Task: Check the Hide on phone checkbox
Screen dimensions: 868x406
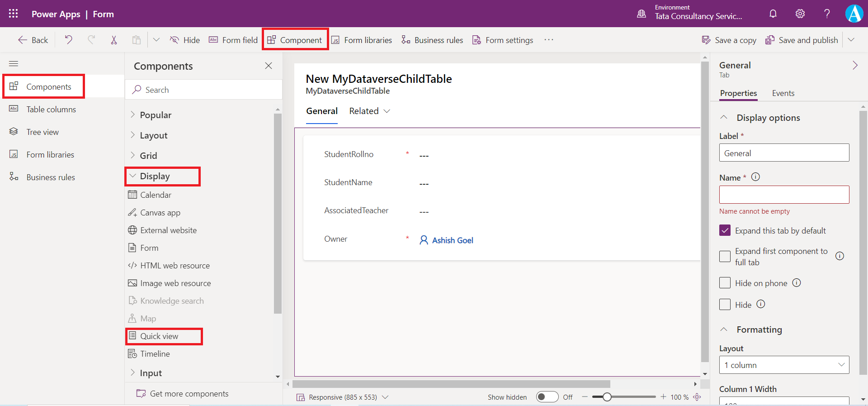Action: (x=725, y=283)
